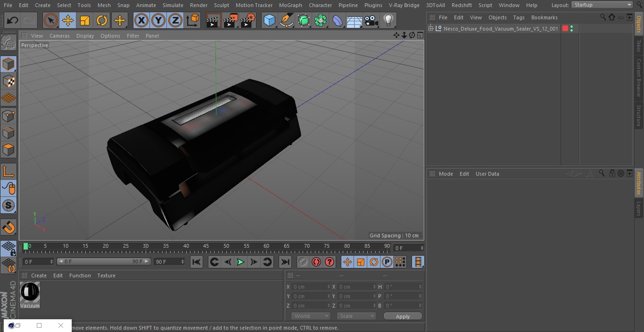Click the Apply button
This screenshot has width=644, height=332.
pos(403,316)
